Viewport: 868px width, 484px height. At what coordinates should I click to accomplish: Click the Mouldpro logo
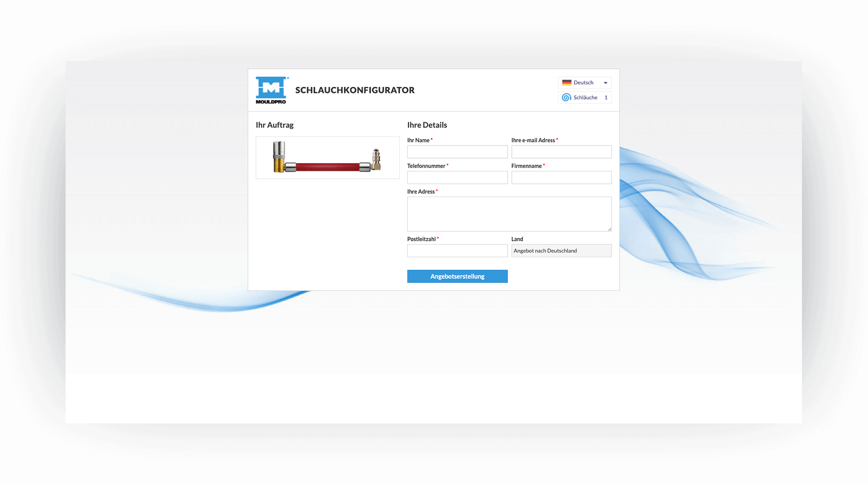pyautogui.click(x=271, y=90)
